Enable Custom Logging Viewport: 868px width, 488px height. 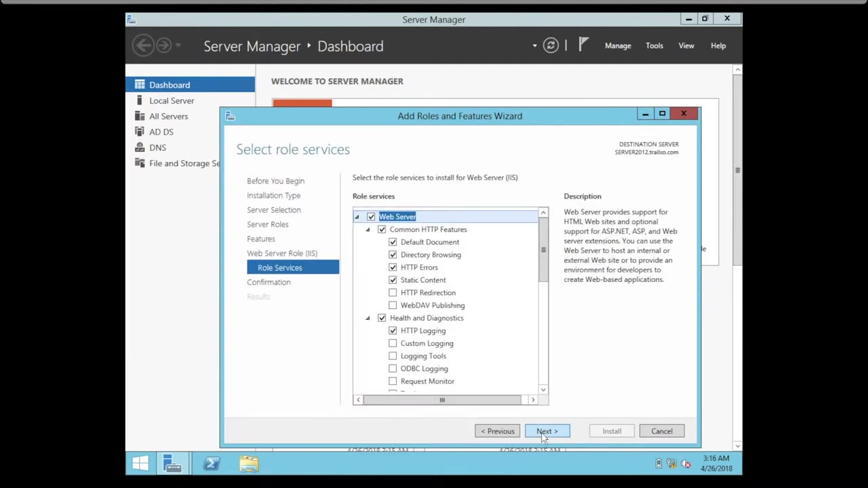click(x=393, y=343)
